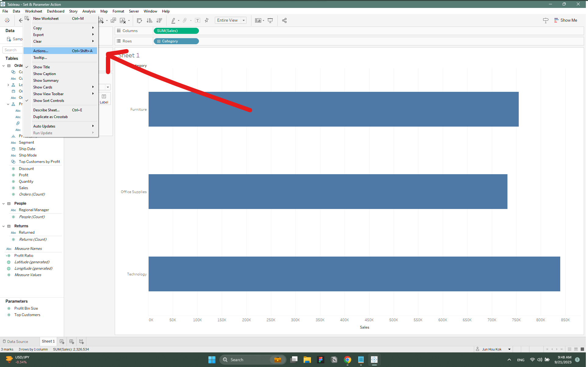The image size is (588, 367).
Task: Click the swap rows and columns icon
Action: (139, 20)
